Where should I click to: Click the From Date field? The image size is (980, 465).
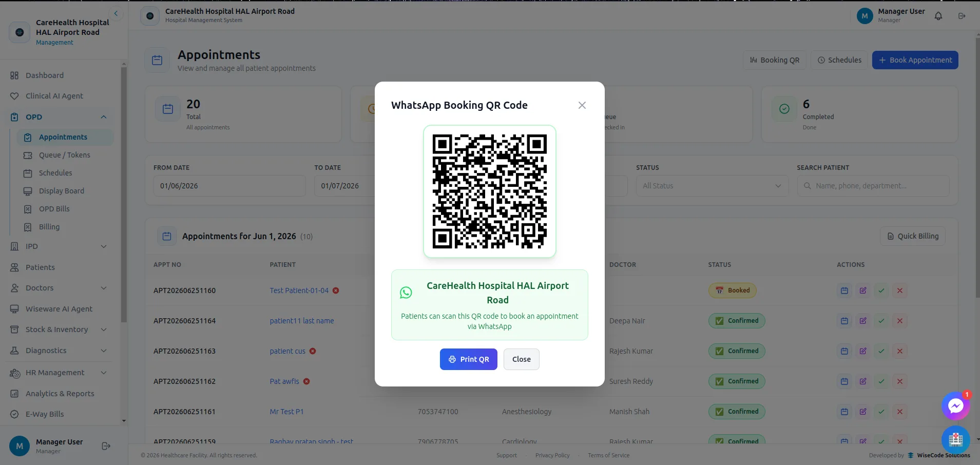pos(229,186)
